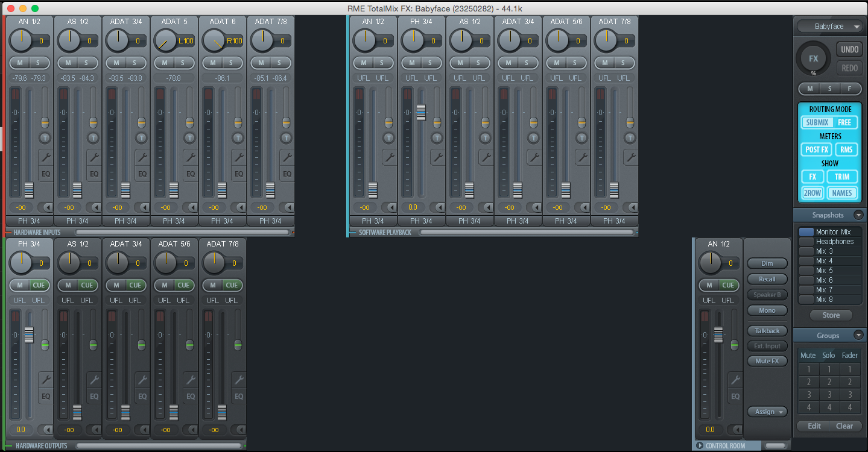
Task: Open the Assign dropdown in Control Room
Action: (x=767, y=412)
